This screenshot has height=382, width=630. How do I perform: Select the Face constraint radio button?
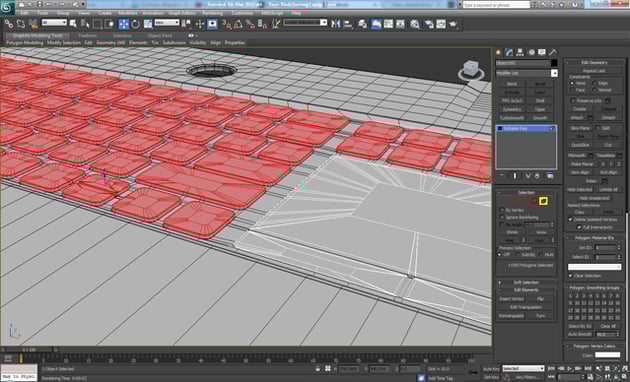point(572,90)
